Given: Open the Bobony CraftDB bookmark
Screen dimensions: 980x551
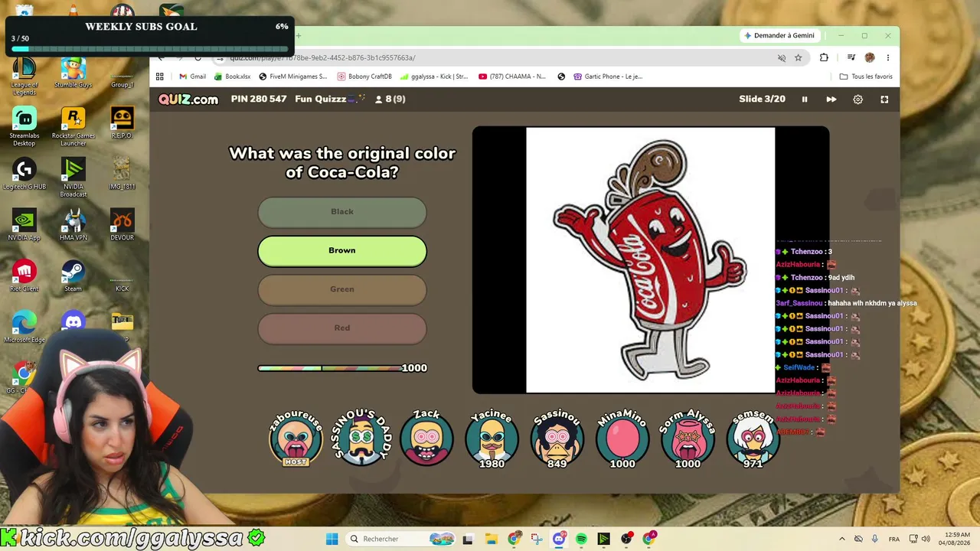Looking at the screenshot, I should (364, 77).
